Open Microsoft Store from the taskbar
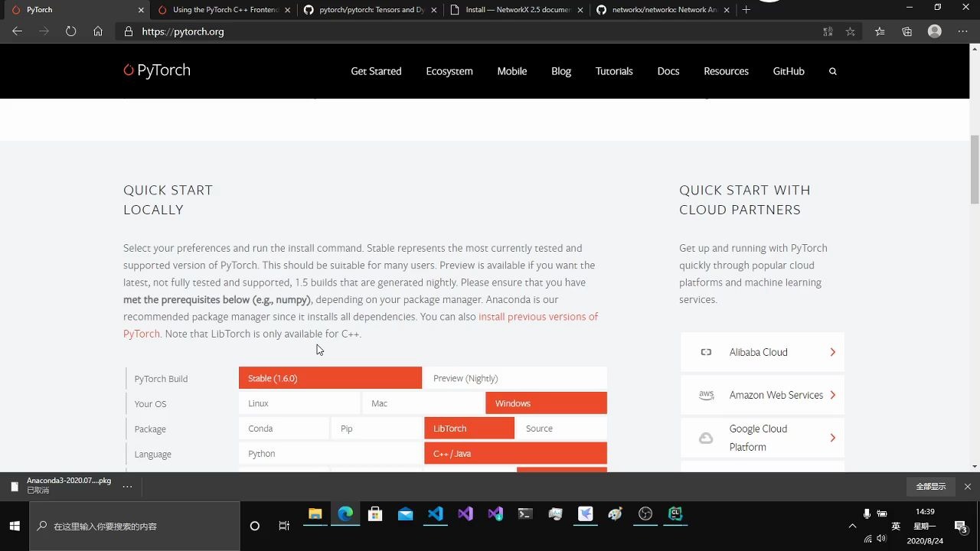The height and width of the screenshot is (551, 980). pos(375,514)
